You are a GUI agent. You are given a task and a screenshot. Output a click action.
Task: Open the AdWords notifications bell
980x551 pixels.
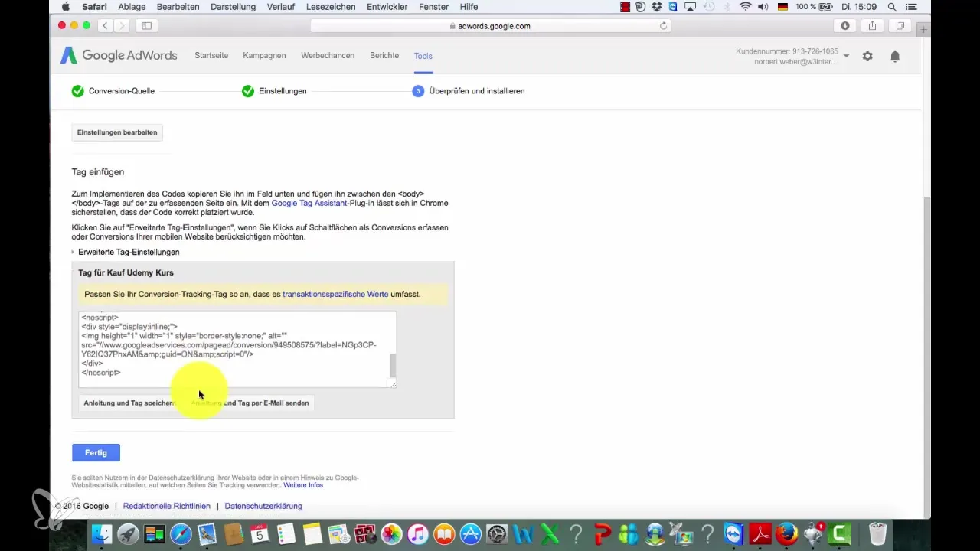click(895, 56)
